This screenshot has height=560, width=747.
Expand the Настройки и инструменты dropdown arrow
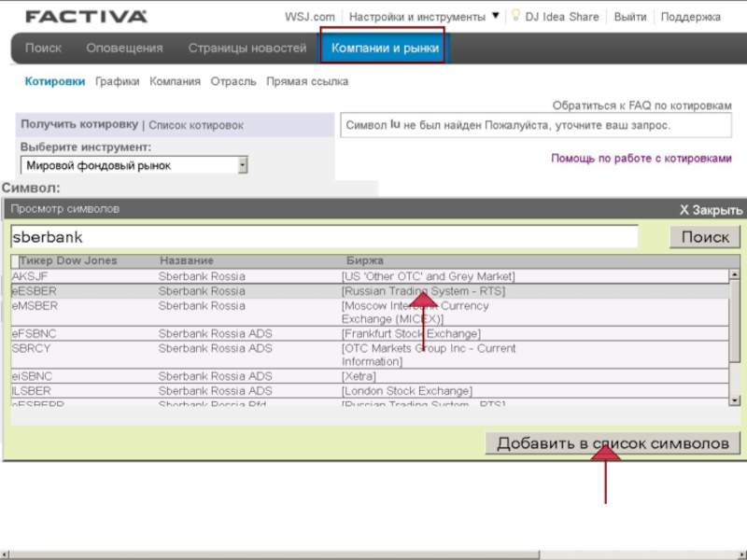point(496,16)
